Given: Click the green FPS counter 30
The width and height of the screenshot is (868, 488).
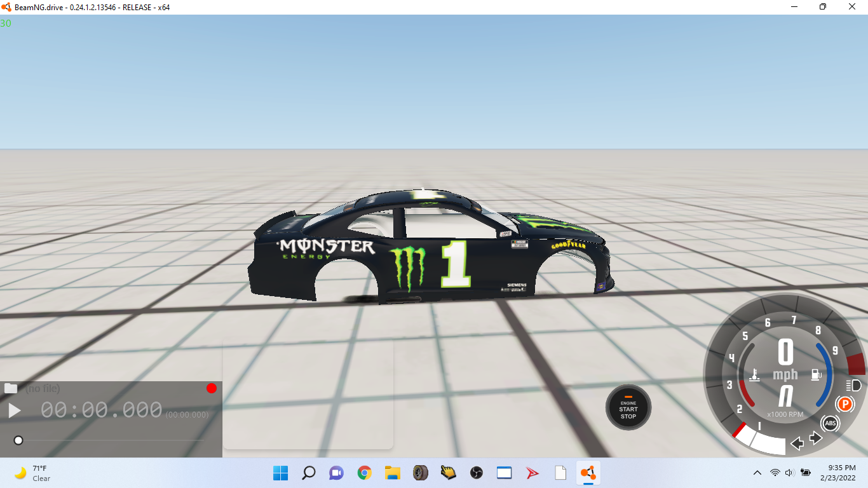Looking at the screenshot, I should 6,24.
